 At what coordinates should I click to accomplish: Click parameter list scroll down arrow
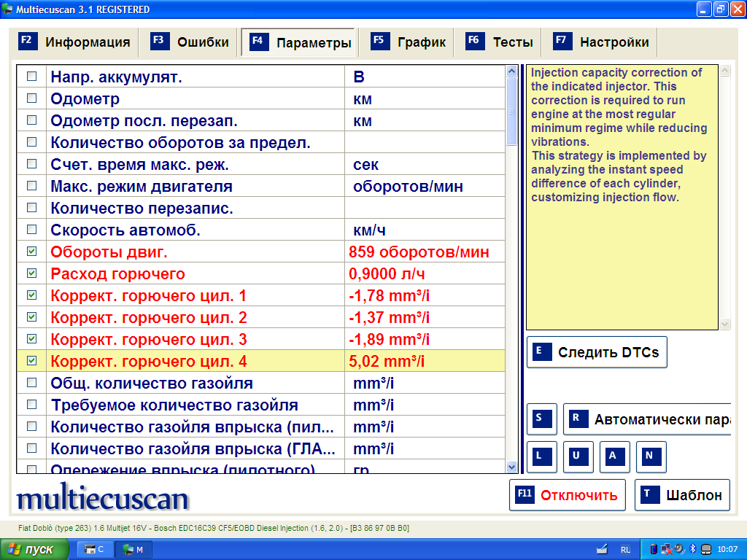click(x=511, y=467)
